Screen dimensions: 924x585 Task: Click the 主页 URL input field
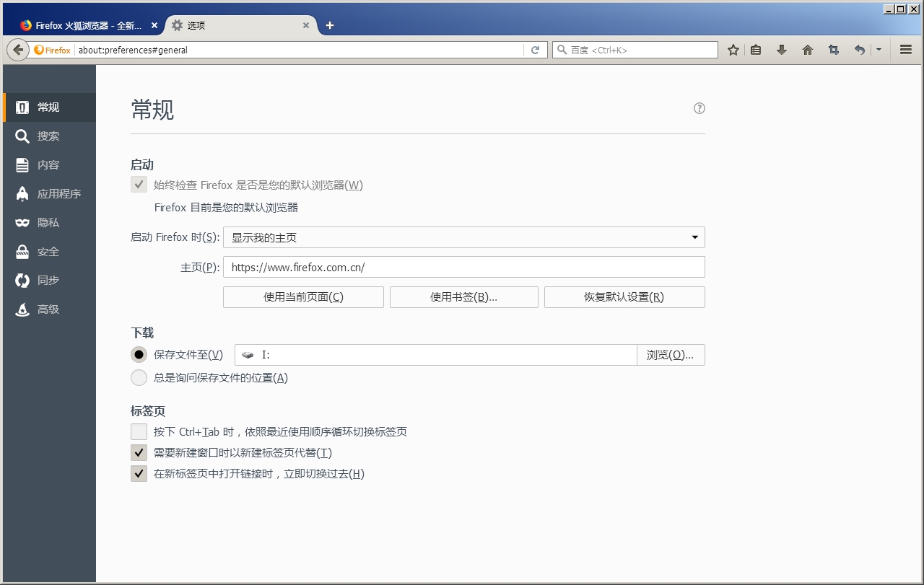(x=463, y=267)
